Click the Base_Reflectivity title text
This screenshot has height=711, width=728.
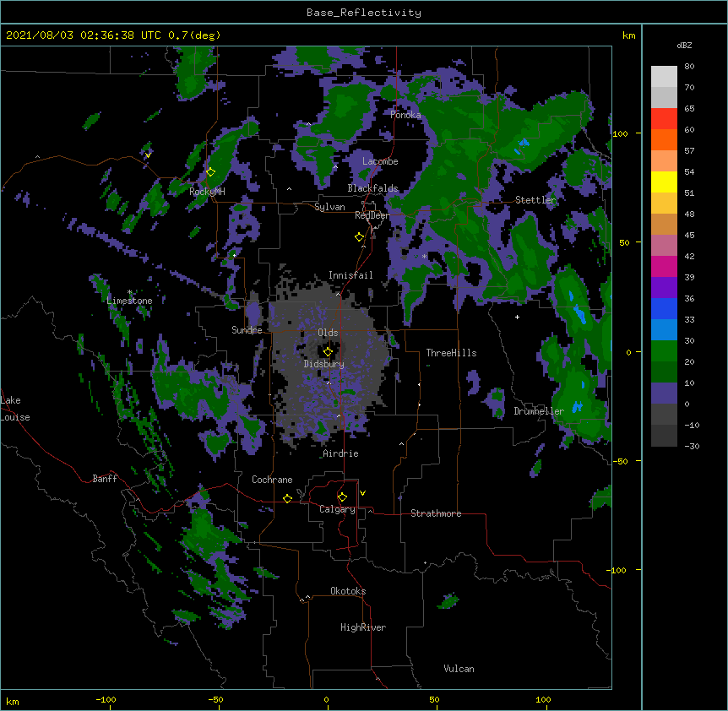pyautogui.click(x=364, y=13)
